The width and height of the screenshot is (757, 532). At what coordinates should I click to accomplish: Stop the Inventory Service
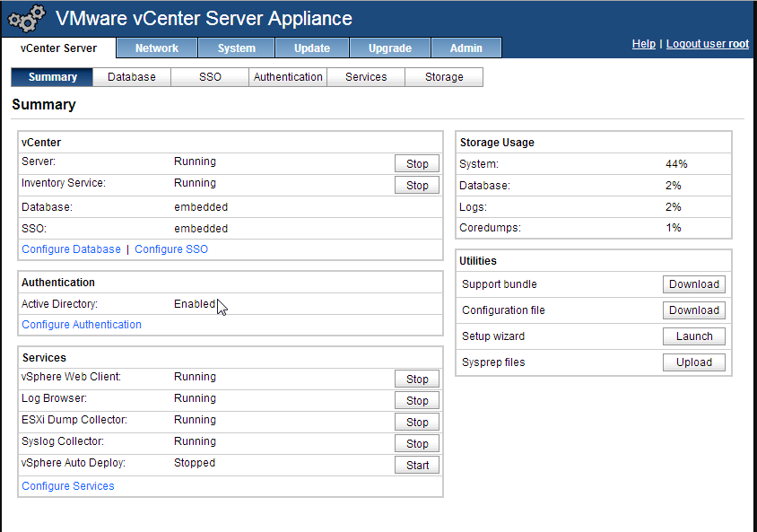coord(417,186)
